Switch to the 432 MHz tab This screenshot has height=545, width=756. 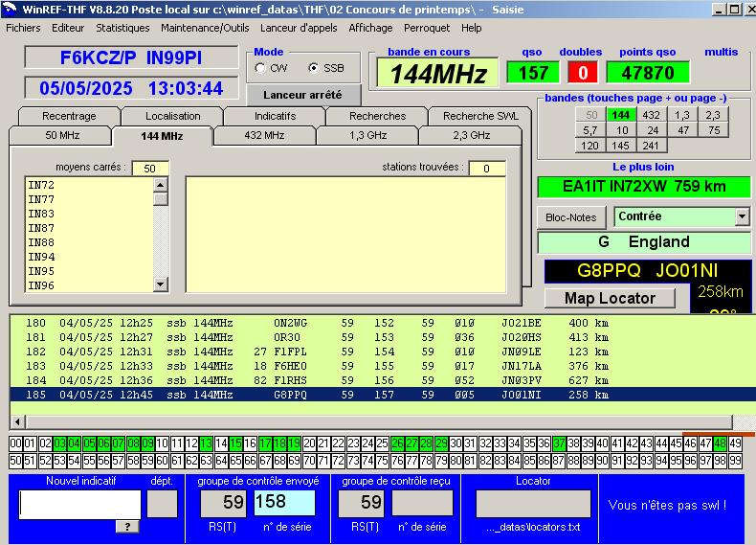[264, 135]
